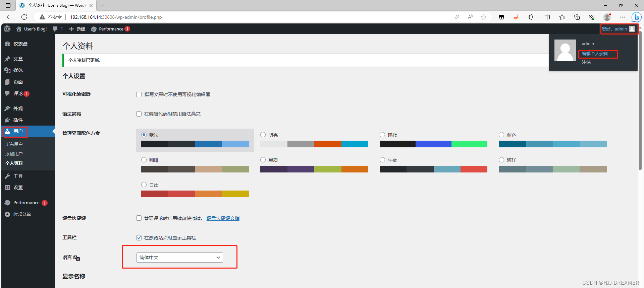Image resolution: width=644 pixels, height=288 pixels.
Task: Click the password key icon in address bar
Action: pos(457,17)
